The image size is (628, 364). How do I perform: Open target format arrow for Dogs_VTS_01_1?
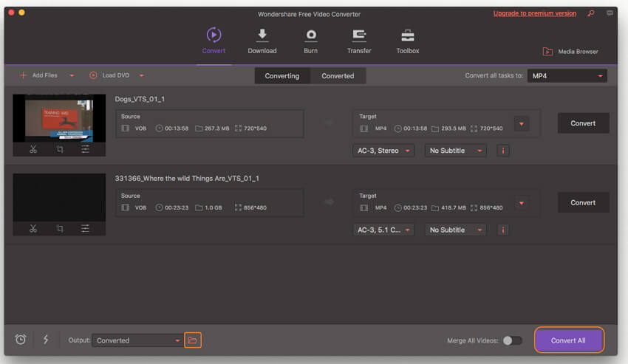[522, 123]
